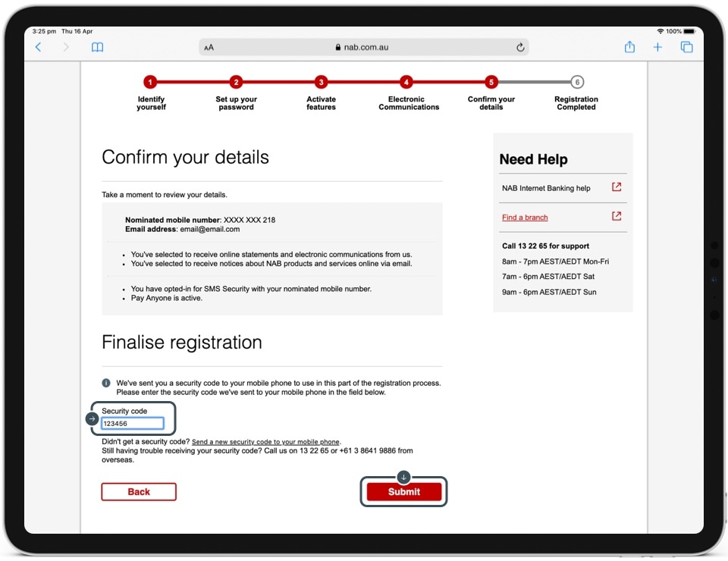Select step 4 Electronic Communications
This screenshot has width=728, height=561.
pos(406,83)
